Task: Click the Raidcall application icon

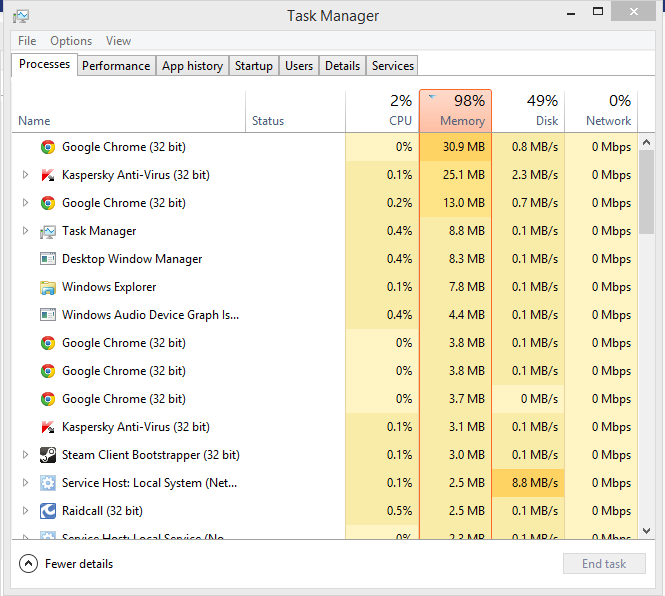Action: (x=48, y=511)
